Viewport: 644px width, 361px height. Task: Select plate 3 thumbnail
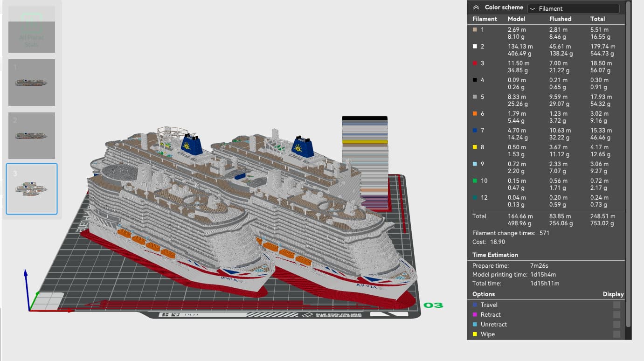[x=32, y=188]
